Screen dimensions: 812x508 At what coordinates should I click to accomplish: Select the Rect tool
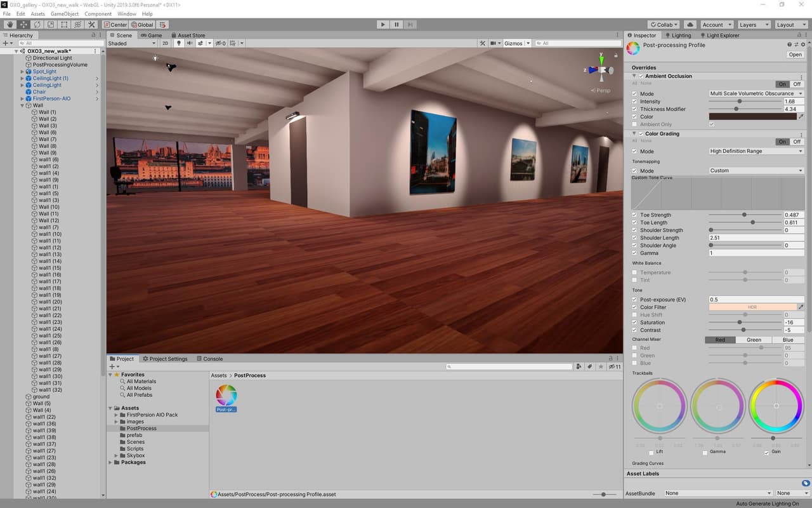click(x=64, y=25)
